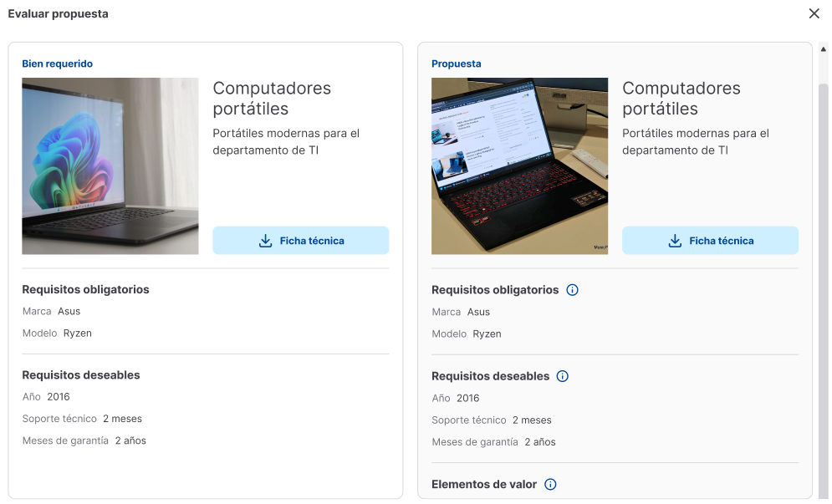Select the Bien requerido panel label
The image size is (832, 504).
pos(57,63)
